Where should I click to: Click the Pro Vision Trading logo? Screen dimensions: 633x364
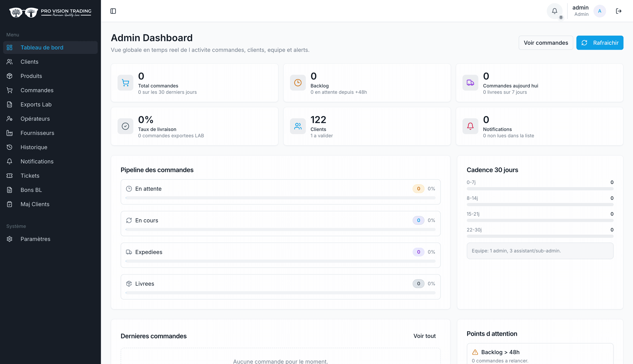pyautogui.click(x=50, y=12)
